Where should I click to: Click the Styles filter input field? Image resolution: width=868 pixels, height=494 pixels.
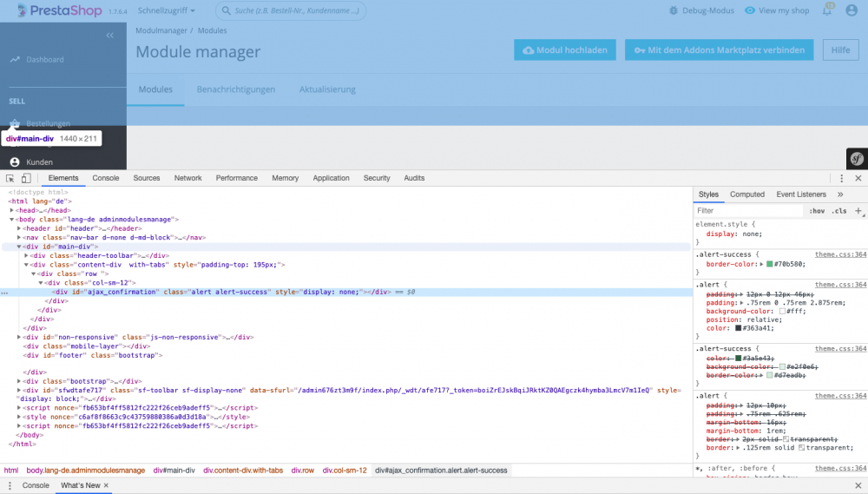tap(746, 211)
